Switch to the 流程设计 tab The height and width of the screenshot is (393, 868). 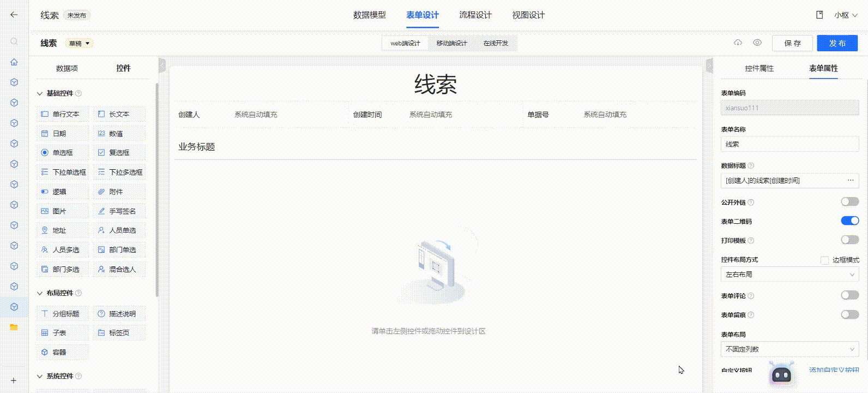click(x=475, y=15)
